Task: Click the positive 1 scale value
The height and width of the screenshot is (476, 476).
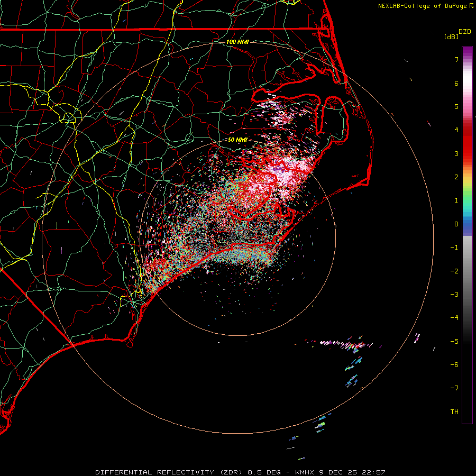Action: point(456,200)
